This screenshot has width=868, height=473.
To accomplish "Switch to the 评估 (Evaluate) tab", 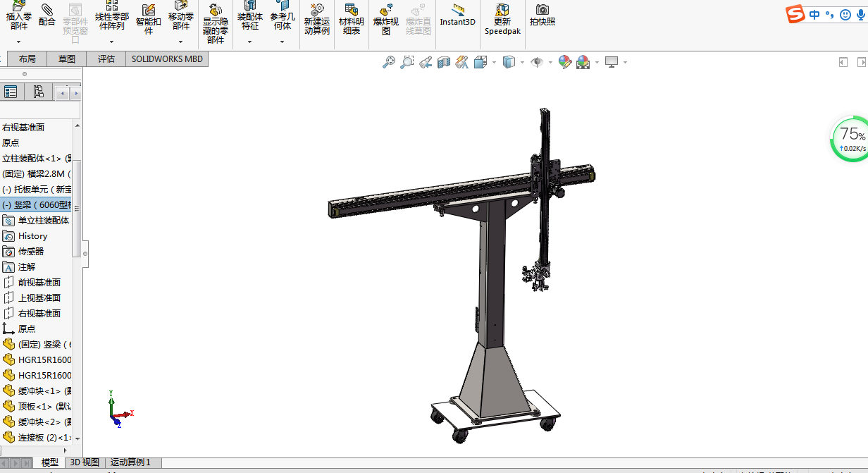I will pyautogui.click(x=106, y=59).
